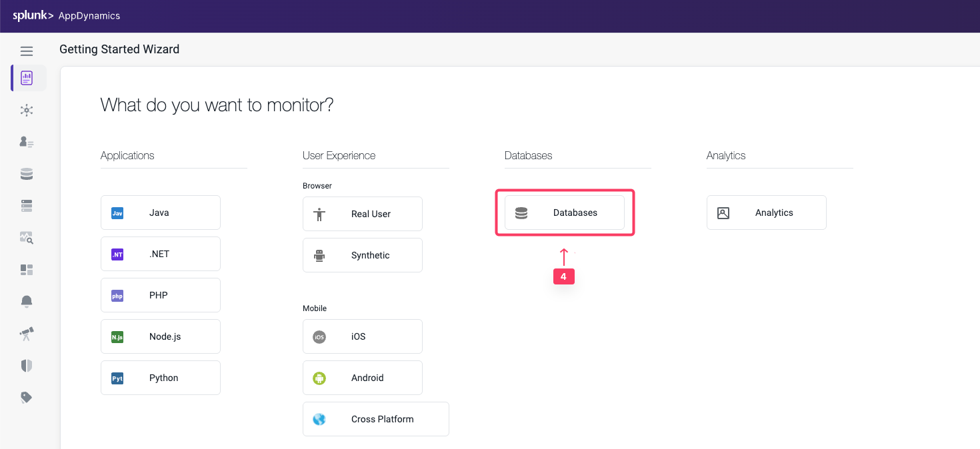This screenshot has width=980, height=449.
Task: Click the Alerts bell sidebar icon
Action: pyautogui.click(x=27, y=301)
